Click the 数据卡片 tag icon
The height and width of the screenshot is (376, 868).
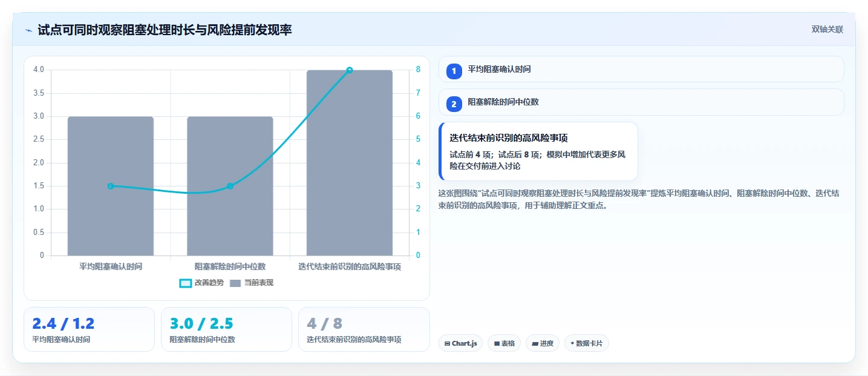(572, 343)
